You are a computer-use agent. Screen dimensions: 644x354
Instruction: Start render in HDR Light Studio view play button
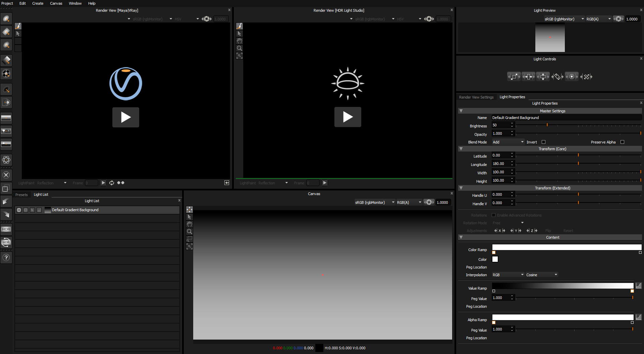coord(348,117)
